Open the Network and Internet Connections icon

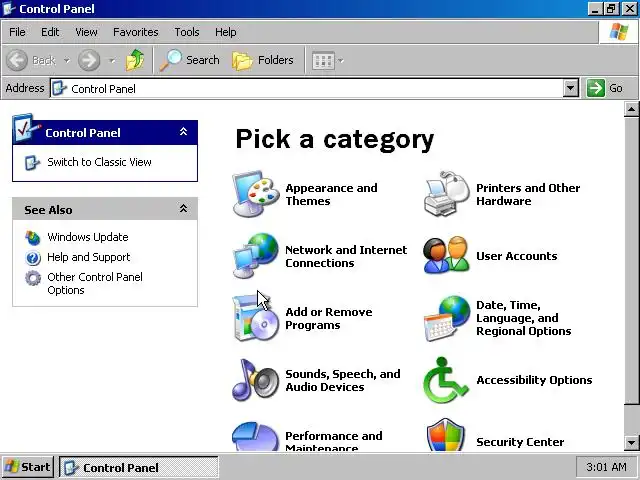click(x=256, y=256)
